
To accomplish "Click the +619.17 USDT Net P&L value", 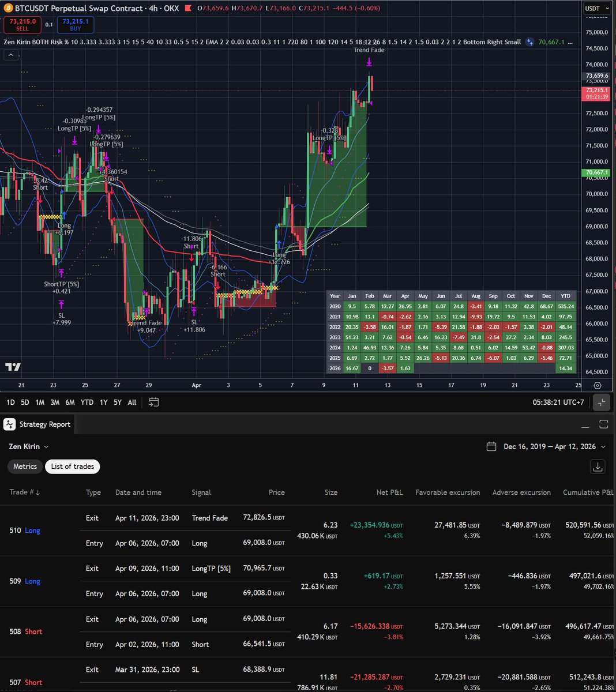I will pos(383,576).
